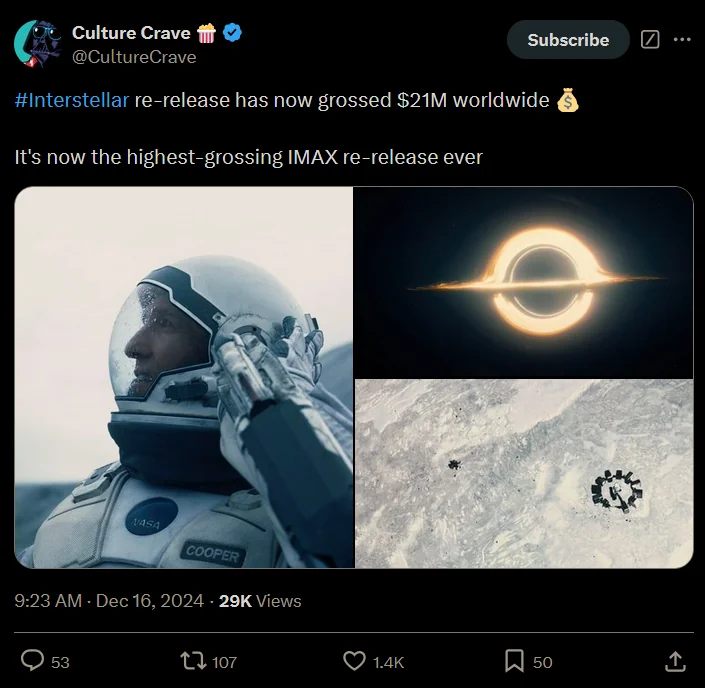Click the Culture Crave display name

pos(131,33)
